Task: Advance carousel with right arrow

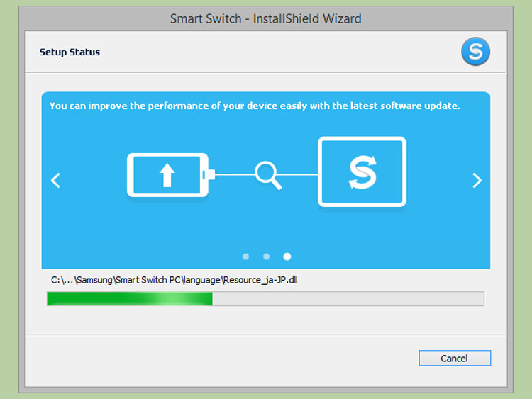Action: 477,180
